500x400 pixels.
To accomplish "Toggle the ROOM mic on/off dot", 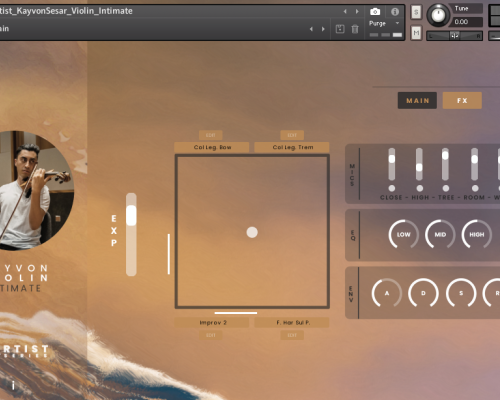I will [475, 188].
